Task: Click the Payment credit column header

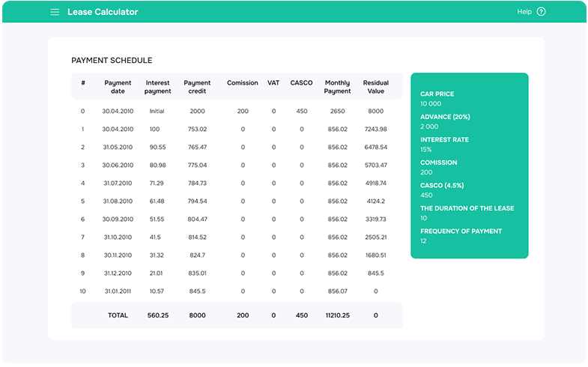Action: tap(198, 87)
